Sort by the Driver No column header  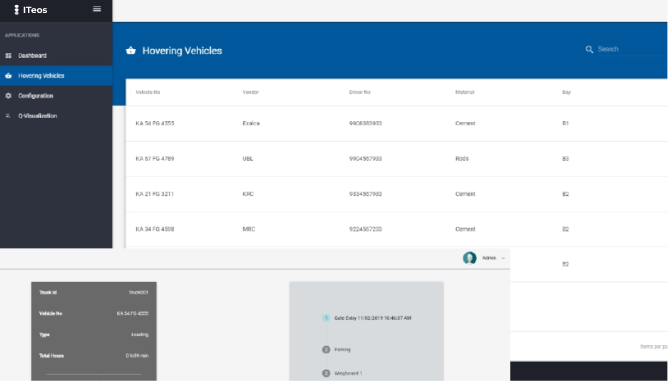(360, 92)
